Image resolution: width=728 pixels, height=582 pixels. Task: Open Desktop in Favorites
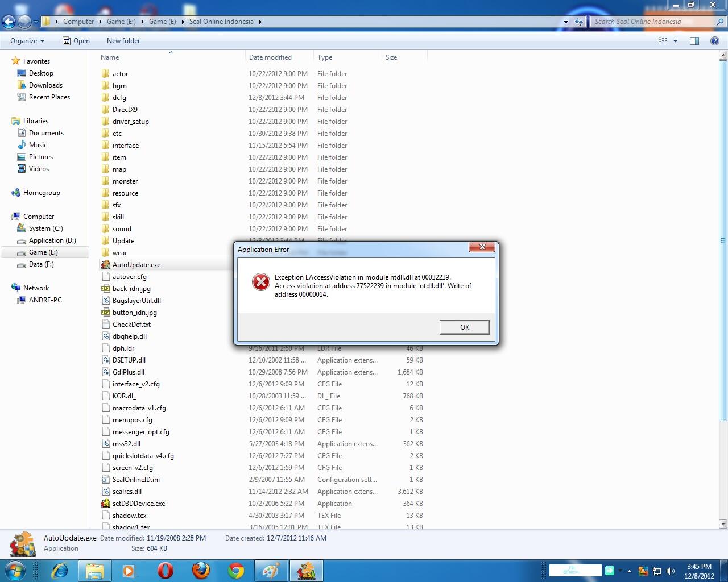tap(41, 73)
